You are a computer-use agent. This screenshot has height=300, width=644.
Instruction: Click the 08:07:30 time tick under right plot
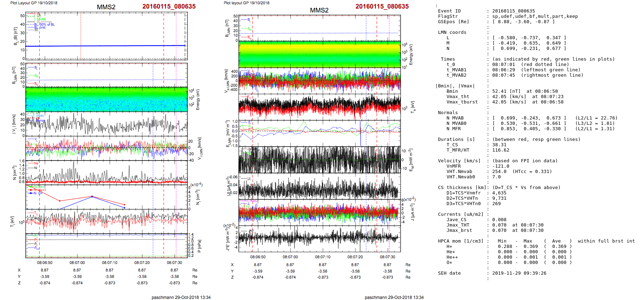[387, 257]
